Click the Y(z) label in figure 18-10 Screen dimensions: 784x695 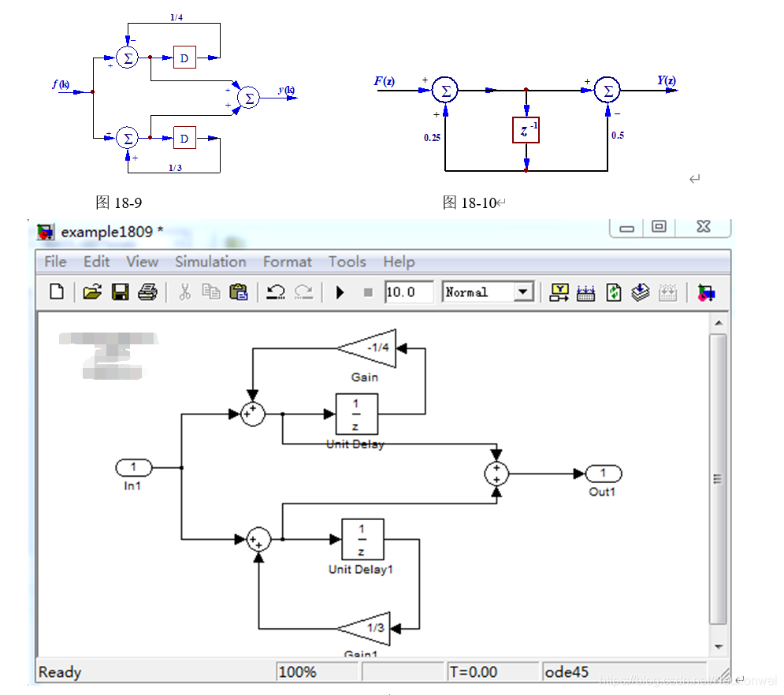(667, 80)
